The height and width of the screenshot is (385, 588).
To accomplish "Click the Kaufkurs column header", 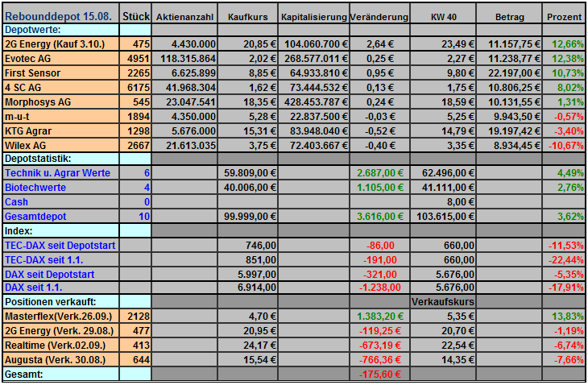I will [x=247, y=14].
